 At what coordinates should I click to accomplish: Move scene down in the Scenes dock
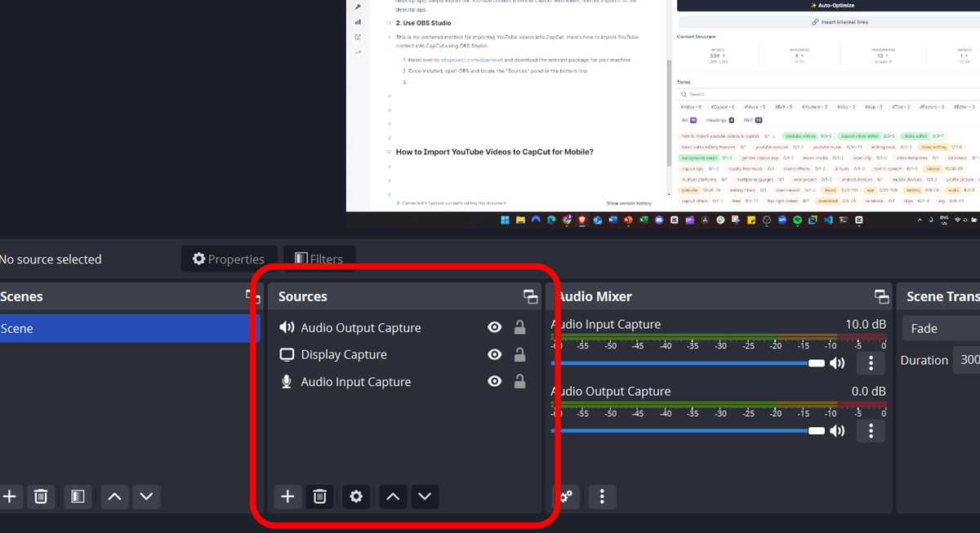[x=146, y=495]
